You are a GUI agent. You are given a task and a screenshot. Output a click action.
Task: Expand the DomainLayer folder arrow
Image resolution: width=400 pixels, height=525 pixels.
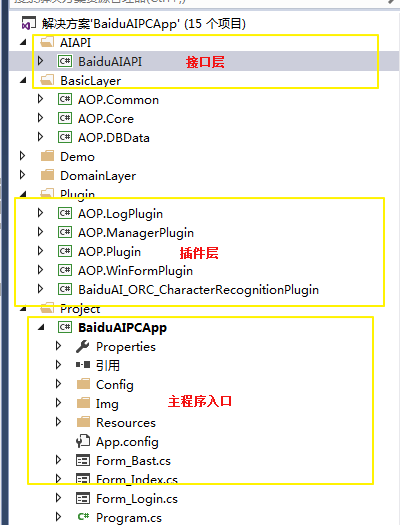click(22, 175)
